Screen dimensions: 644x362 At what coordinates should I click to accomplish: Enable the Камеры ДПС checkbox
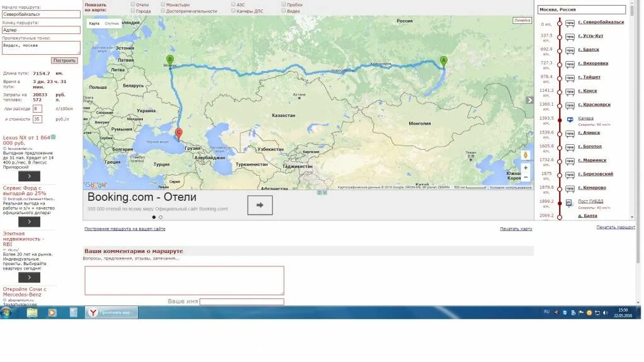pos(234,11)
